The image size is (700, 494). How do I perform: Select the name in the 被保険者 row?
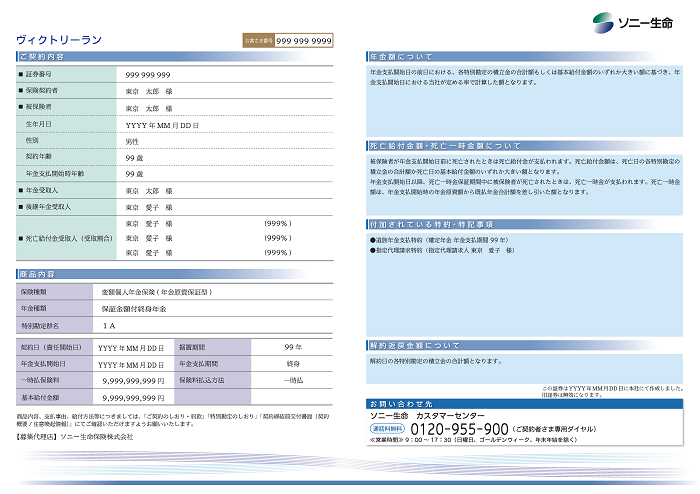(149, 108)
